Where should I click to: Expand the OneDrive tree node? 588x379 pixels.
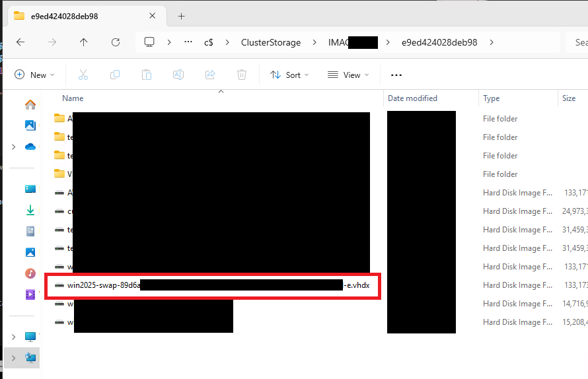click(x=13, y=147)
